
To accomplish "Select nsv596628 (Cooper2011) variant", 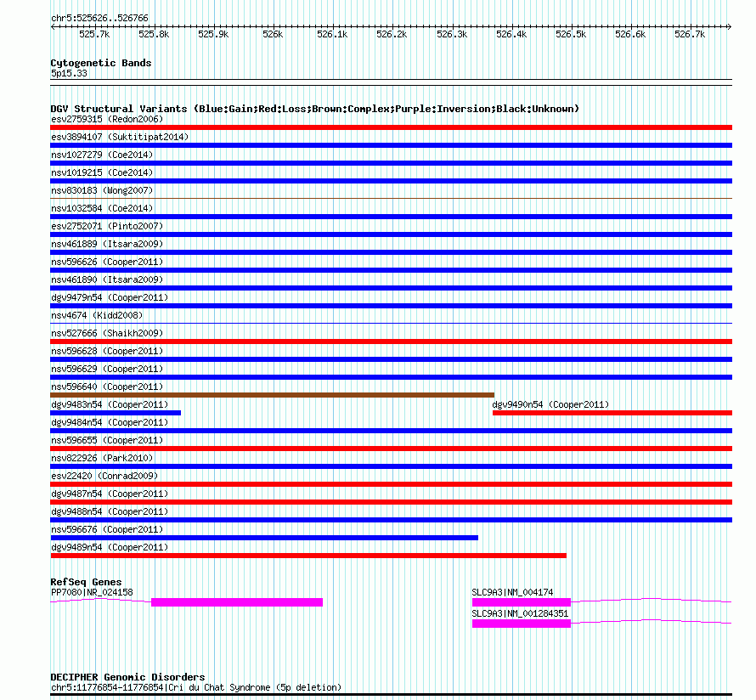I will (x=107, y=351).
